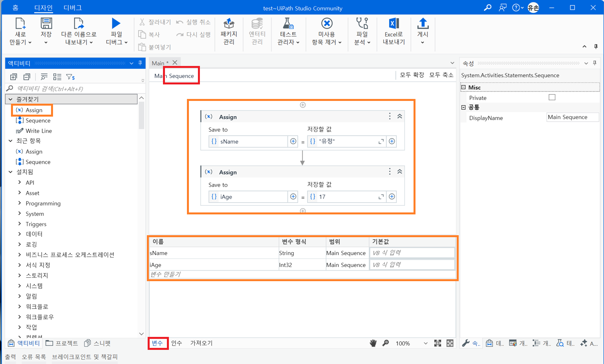Select the pan hand tool

pos(373,343)
